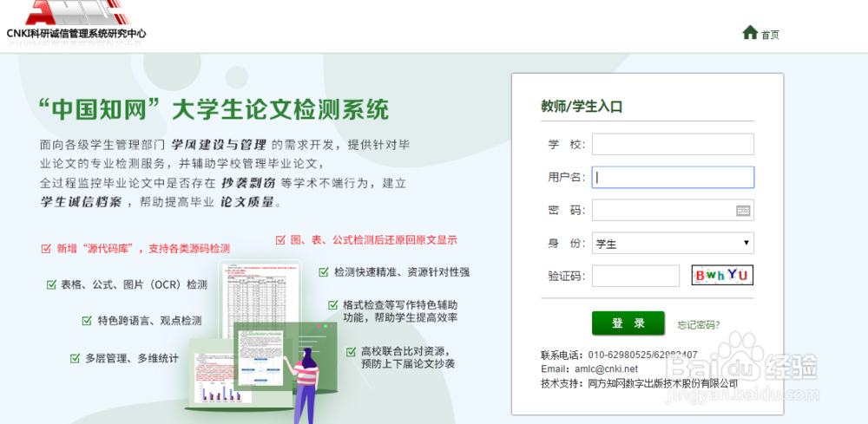Click the checkmark icon beside 检测快速精准

pos(324,272)
